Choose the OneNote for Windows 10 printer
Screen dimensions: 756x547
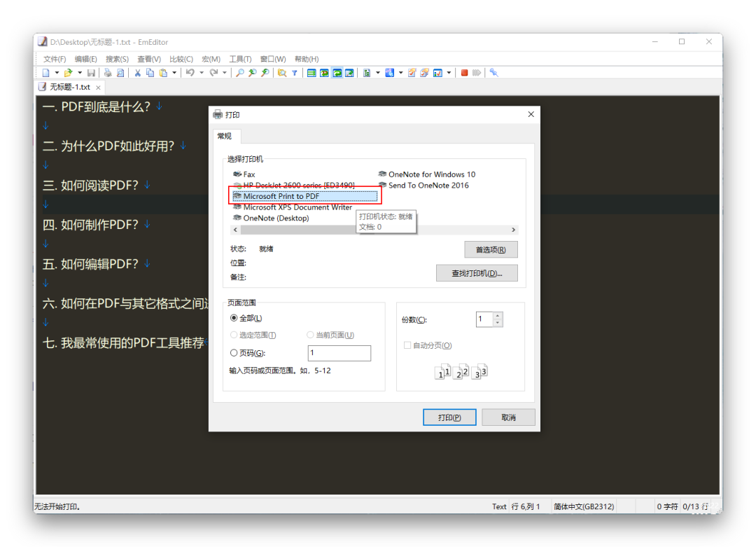pos(427,174)
